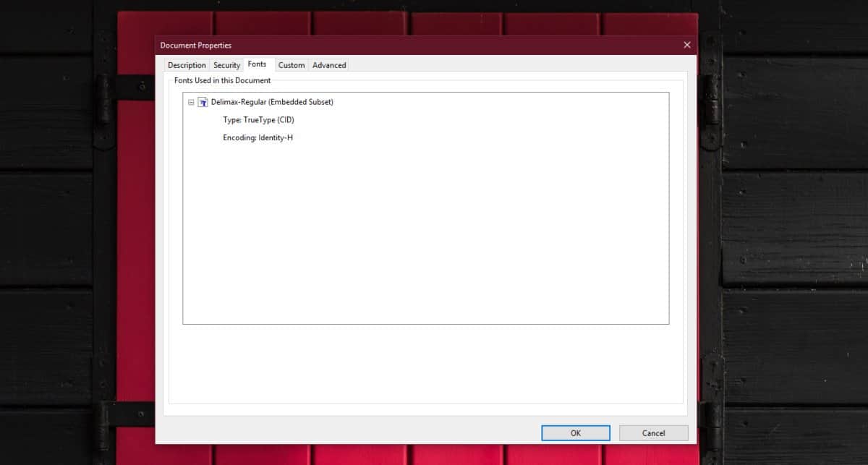Select the Fonts tab
The image size is (868, 465).
[258, 64]
